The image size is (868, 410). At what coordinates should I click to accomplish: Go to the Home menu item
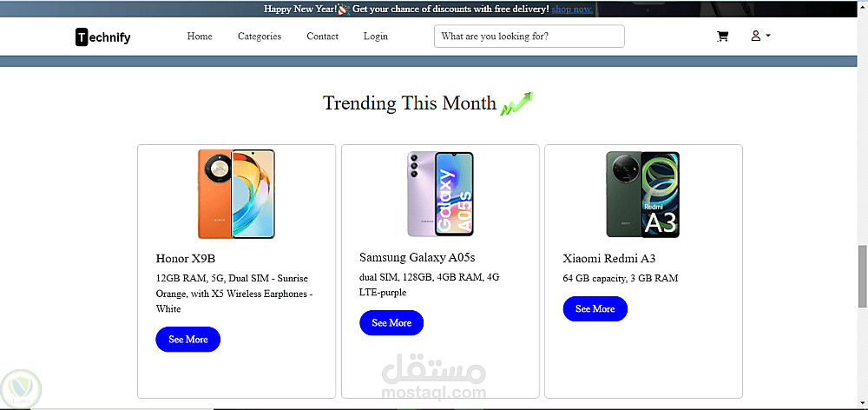tap(200, 36)
